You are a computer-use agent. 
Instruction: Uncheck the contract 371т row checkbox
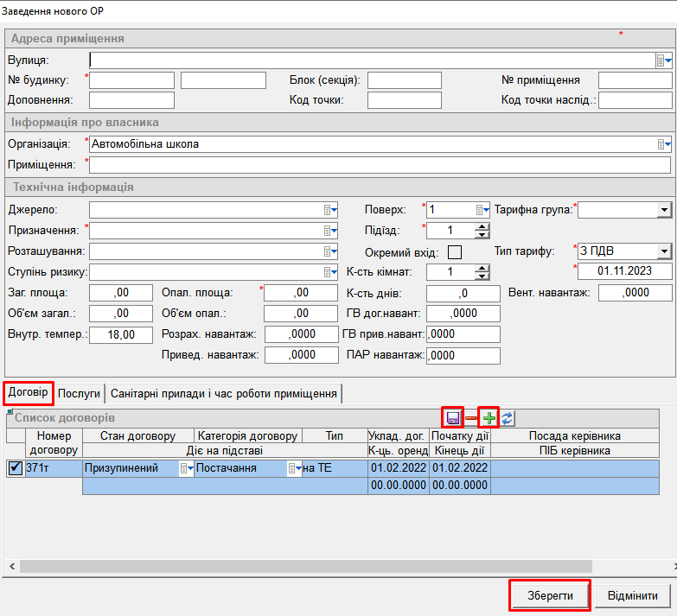[x=15, y=468]
